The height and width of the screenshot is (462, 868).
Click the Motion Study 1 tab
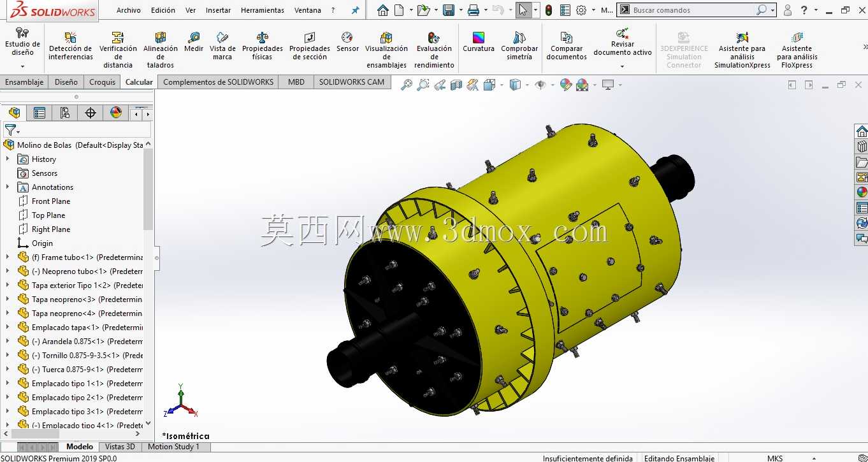click(x=173, y=447)
